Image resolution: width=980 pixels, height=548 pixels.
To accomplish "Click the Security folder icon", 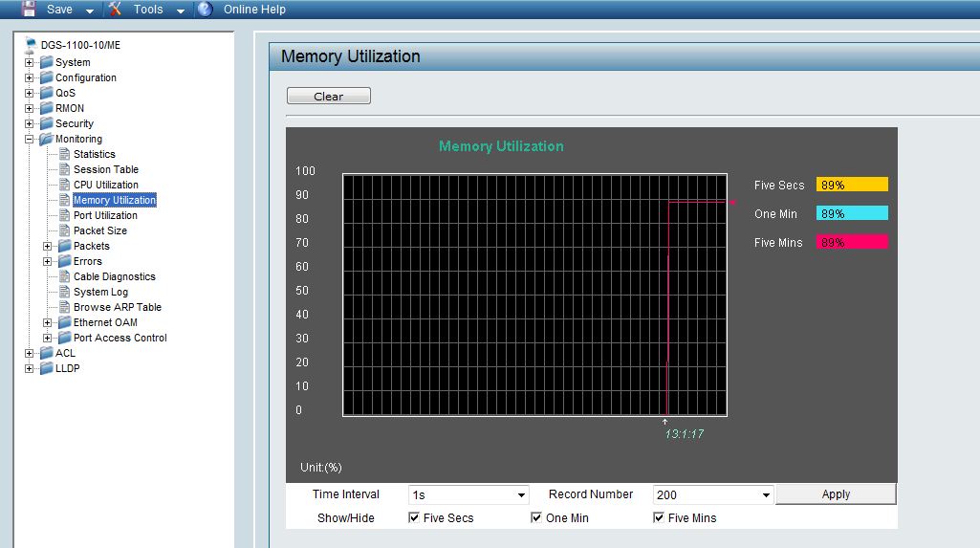I will point(46,123).
